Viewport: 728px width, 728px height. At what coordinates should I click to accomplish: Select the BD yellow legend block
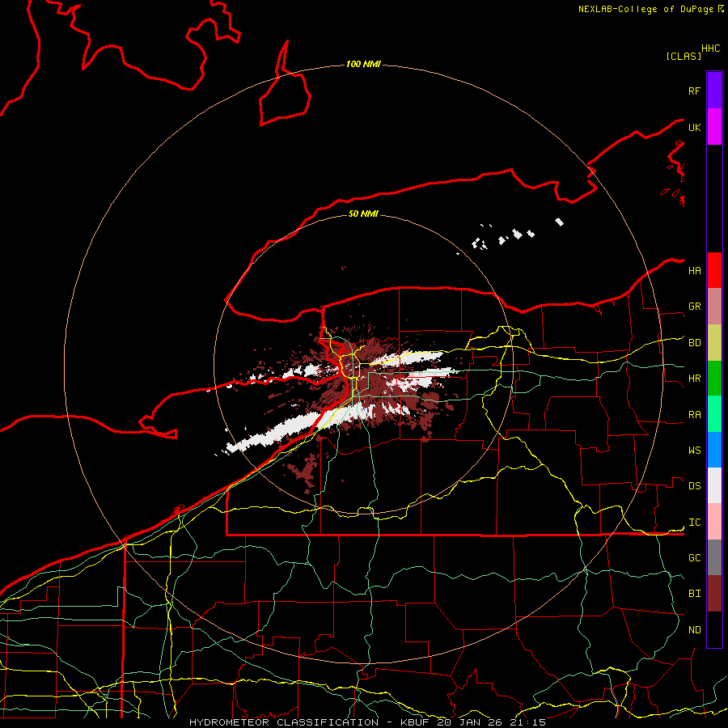click(x=714, y=343)
